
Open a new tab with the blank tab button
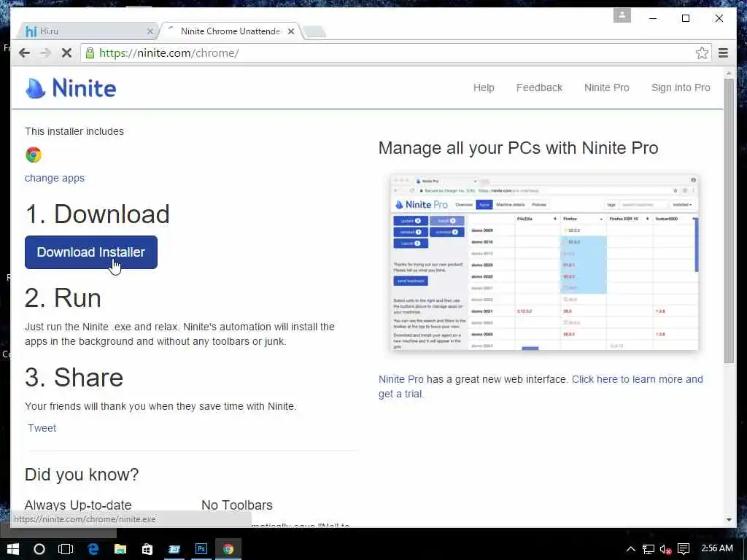tap(314, 31)
